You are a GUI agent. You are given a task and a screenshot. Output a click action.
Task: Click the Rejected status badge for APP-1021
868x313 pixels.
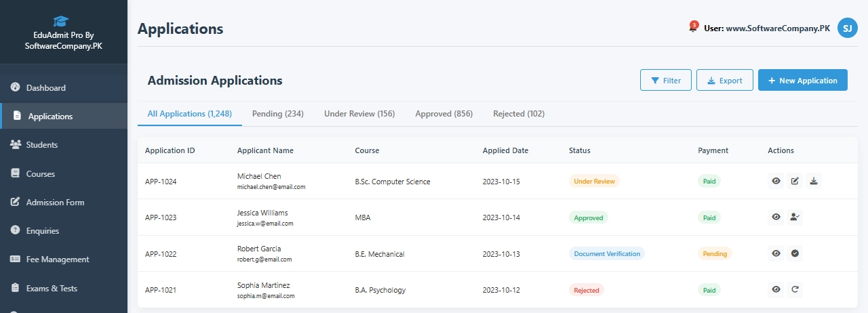click(587, 290)
